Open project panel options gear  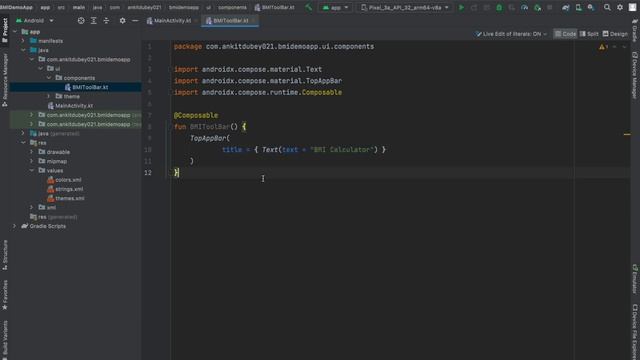122,20
